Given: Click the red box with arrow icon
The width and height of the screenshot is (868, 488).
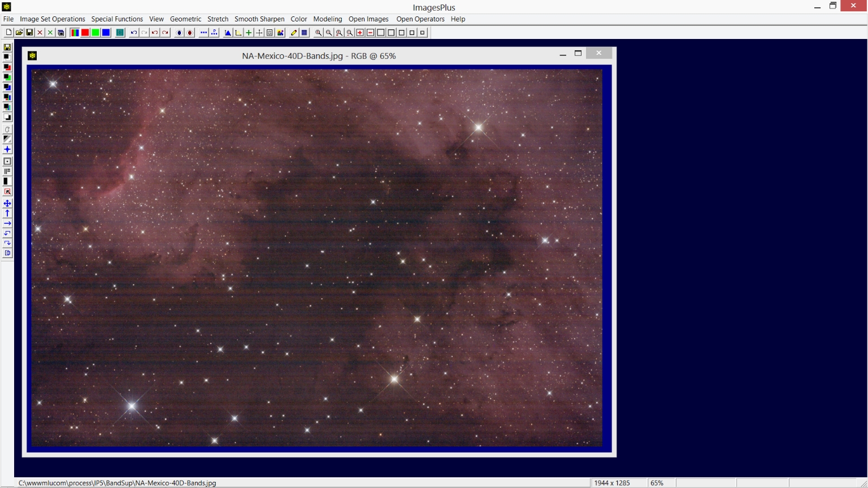Looking at the screenshot, I should point(7,192).
